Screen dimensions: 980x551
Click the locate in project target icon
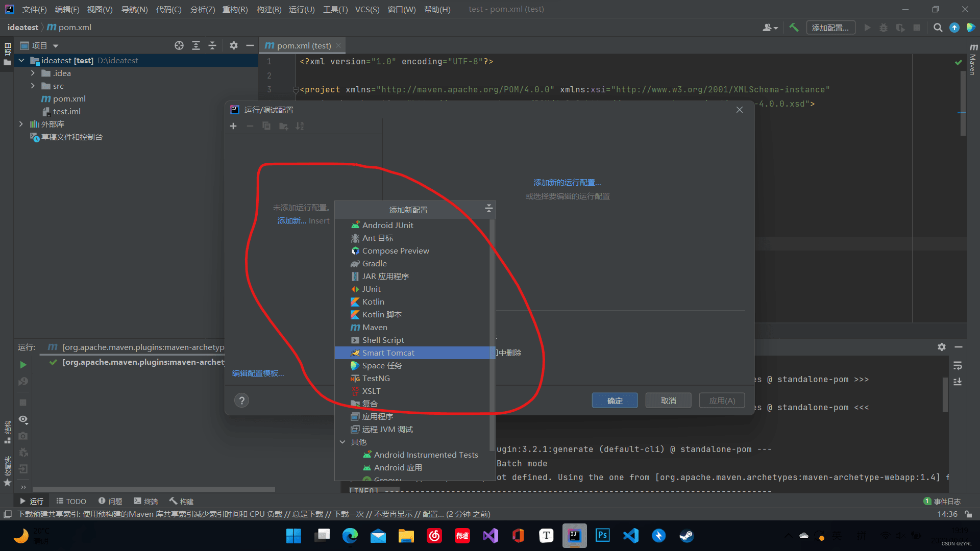pos(179,45)
